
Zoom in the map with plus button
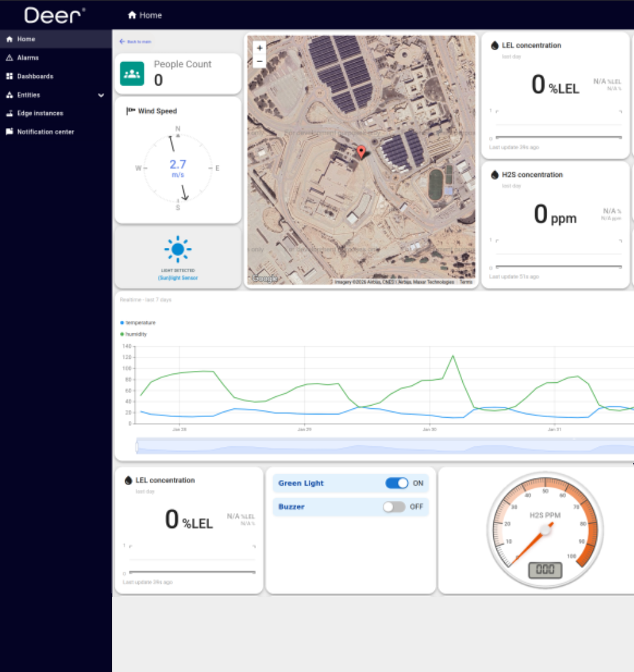click(259, 48)
